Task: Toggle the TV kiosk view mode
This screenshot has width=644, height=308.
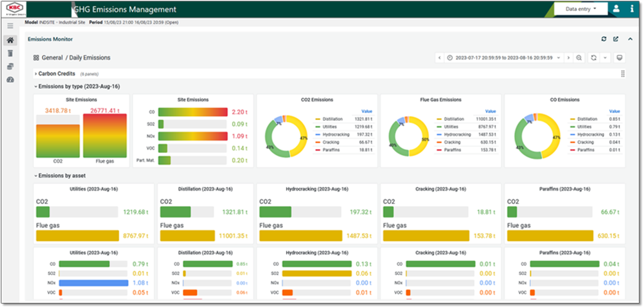Action: click(x=619, y=57)
